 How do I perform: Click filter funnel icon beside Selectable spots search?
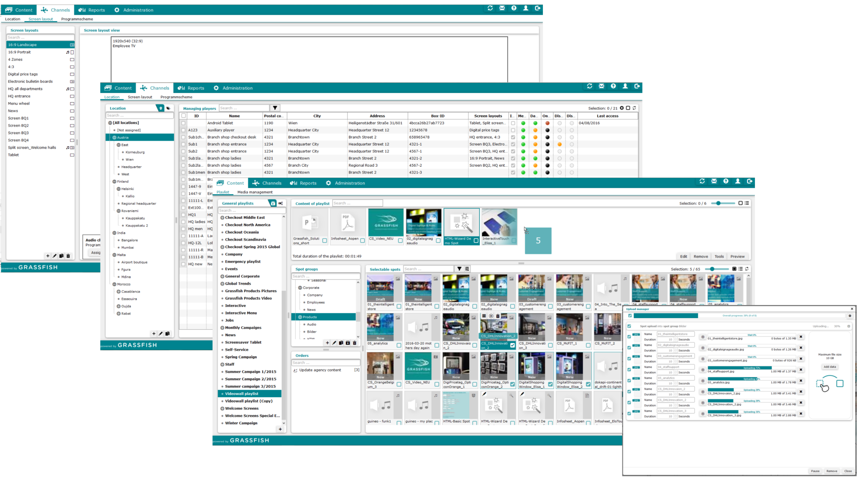coord(459,269)
